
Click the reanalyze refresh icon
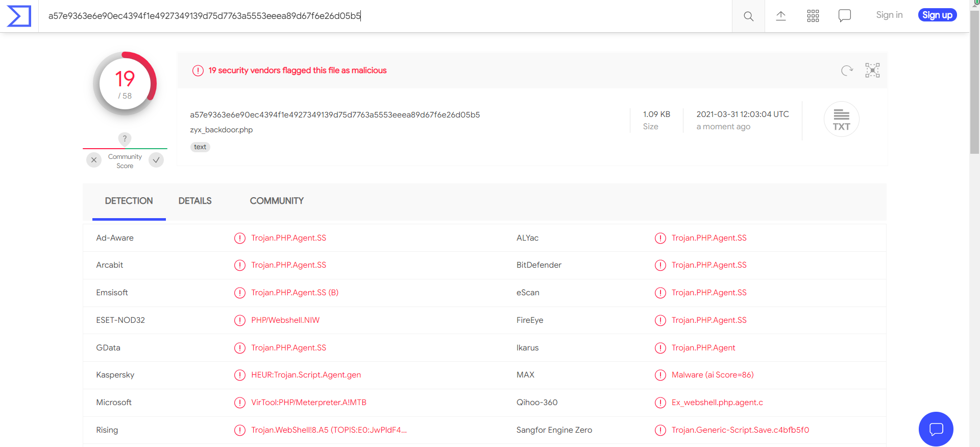pyautogui.click(x=847, y=70)
